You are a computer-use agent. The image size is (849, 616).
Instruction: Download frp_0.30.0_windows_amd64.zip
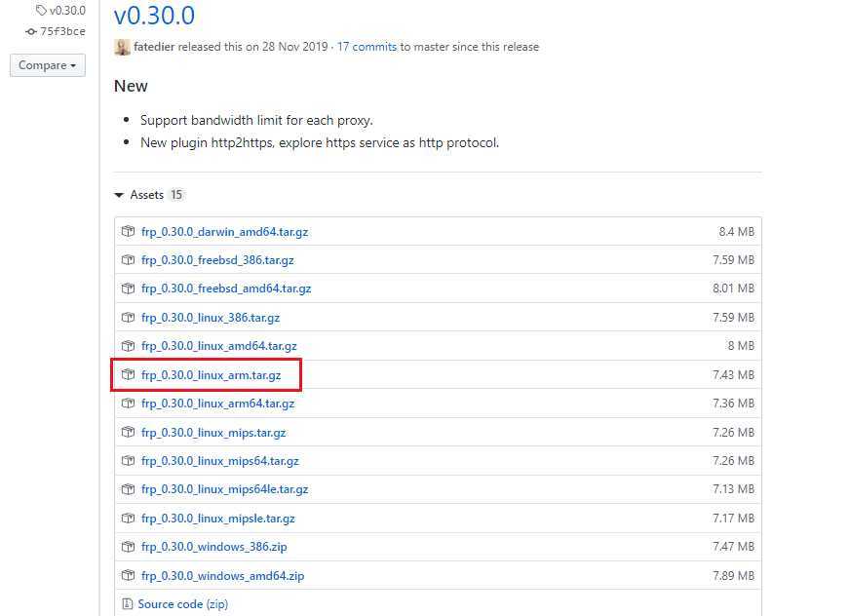223,576
